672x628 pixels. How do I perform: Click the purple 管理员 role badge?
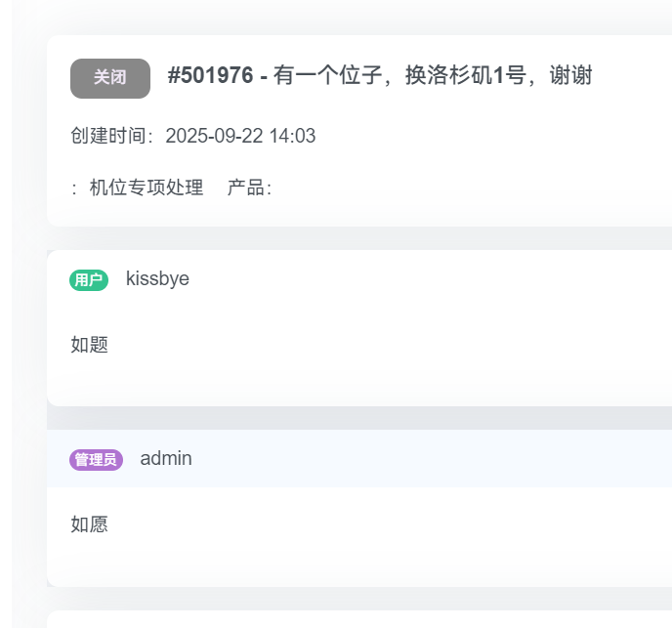(96, 459)
